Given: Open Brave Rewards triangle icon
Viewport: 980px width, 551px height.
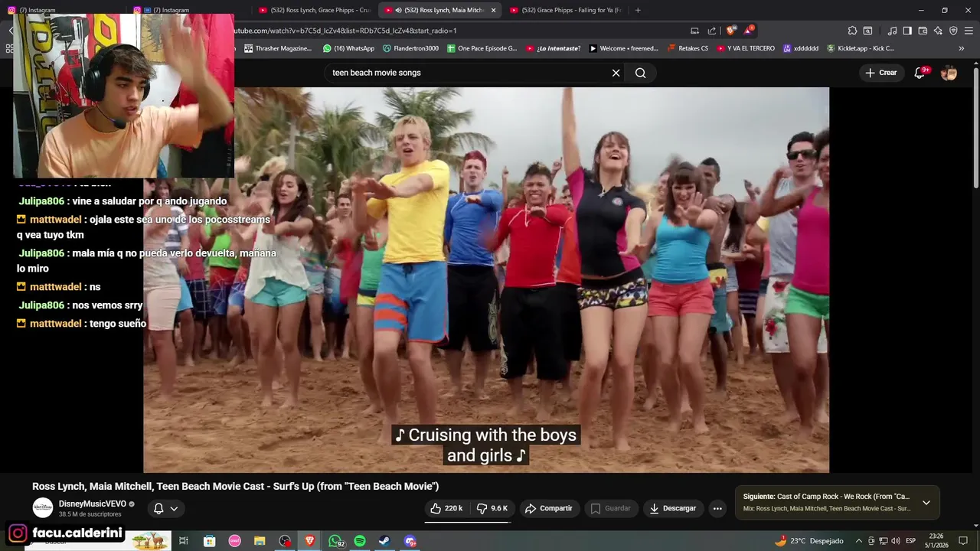Looking at the screenshot, I should pyautogui.click(x=748, y=31).
